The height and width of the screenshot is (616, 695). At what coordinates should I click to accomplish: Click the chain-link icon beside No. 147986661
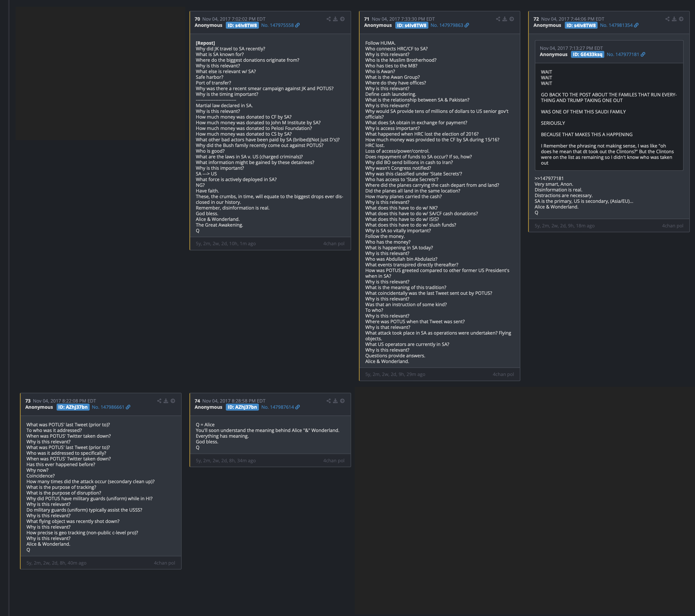(128, 407)
